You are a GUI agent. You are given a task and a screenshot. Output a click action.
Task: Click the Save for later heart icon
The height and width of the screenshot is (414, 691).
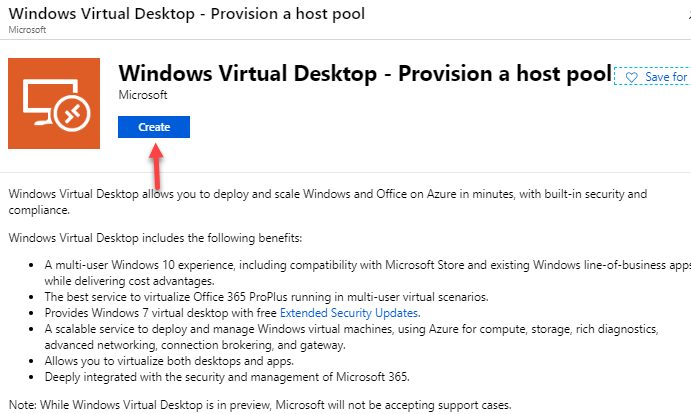coord(632,77)
